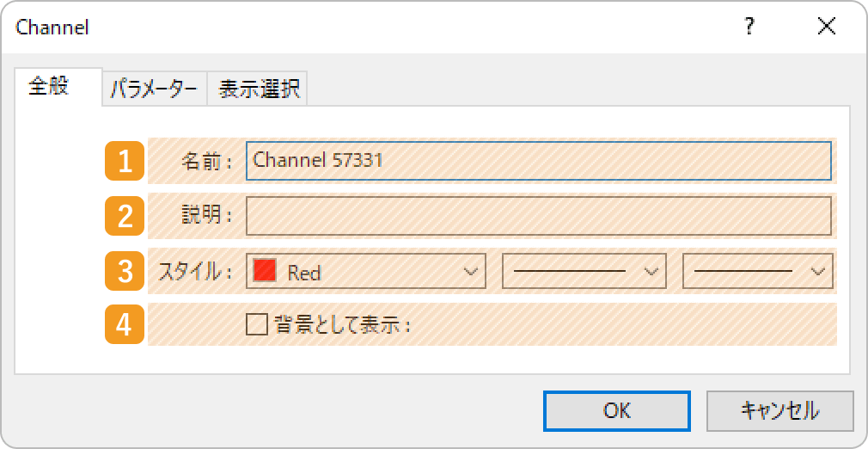
Task: Close the Channel dialog window
Action: (827, 27)
